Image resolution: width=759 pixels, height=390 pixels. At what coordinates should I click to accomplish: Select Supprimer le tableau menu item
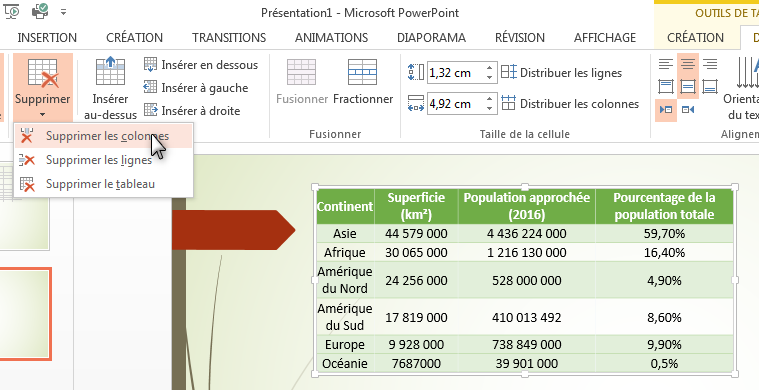coord(104,184)
